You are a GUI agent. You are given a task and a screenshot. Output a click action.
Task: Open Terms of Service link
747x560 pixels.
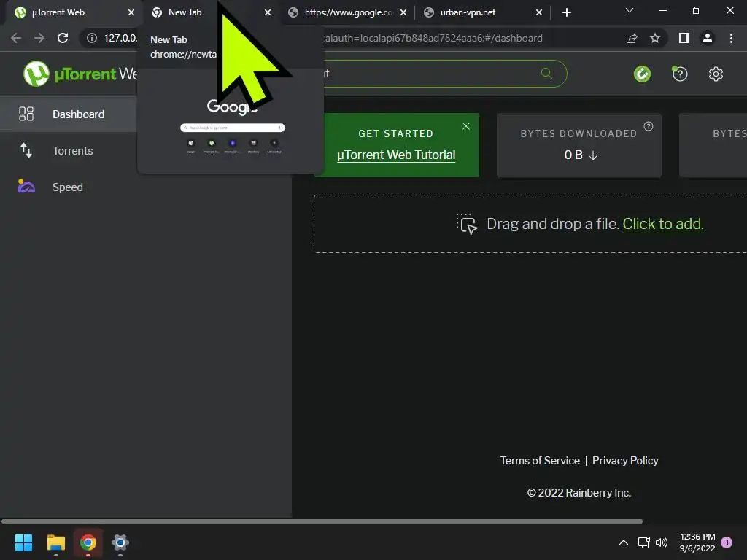pos(540,461)
